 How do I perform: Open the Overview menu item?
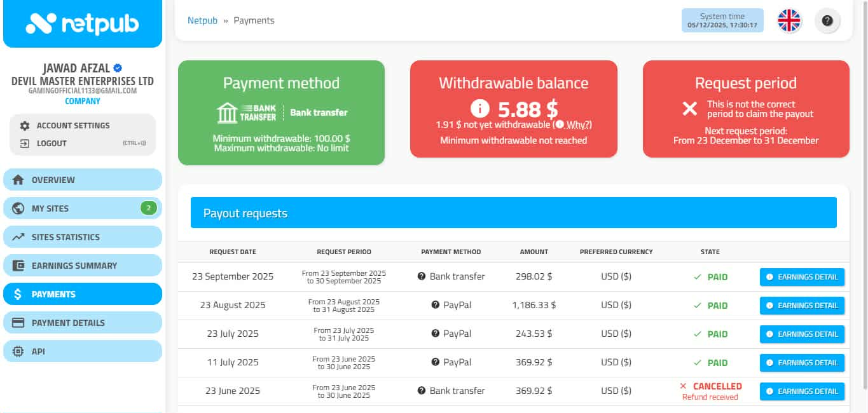(83, 180)
